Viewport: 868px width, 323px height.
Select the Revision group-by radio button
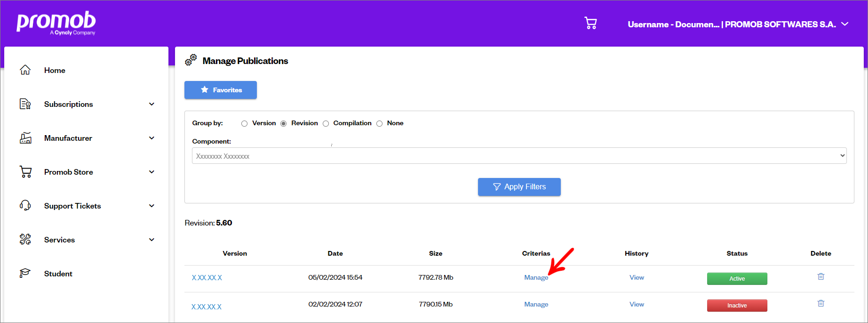[x=283, y=123]
